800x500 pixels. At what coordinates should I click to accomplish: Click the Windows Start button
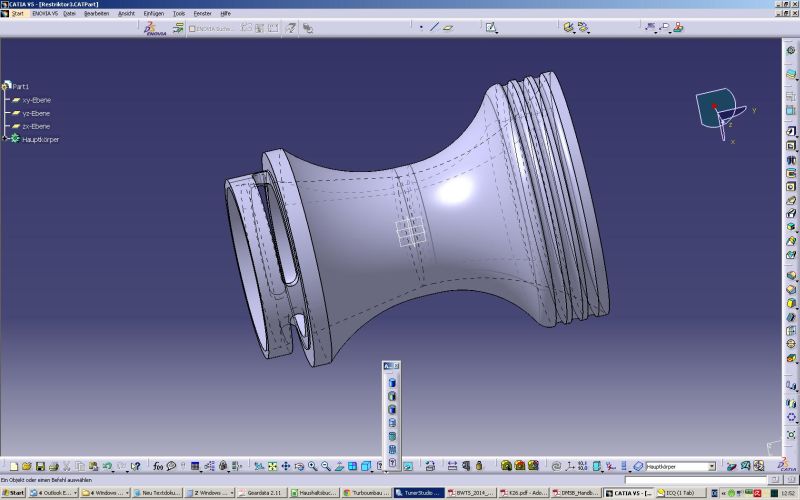pos(14,493)
